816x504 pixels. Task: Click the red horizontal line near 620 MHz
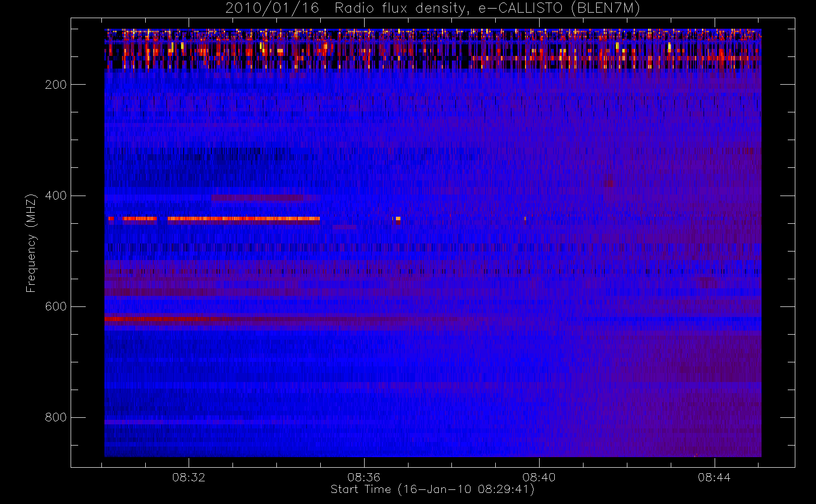point(166,319)
